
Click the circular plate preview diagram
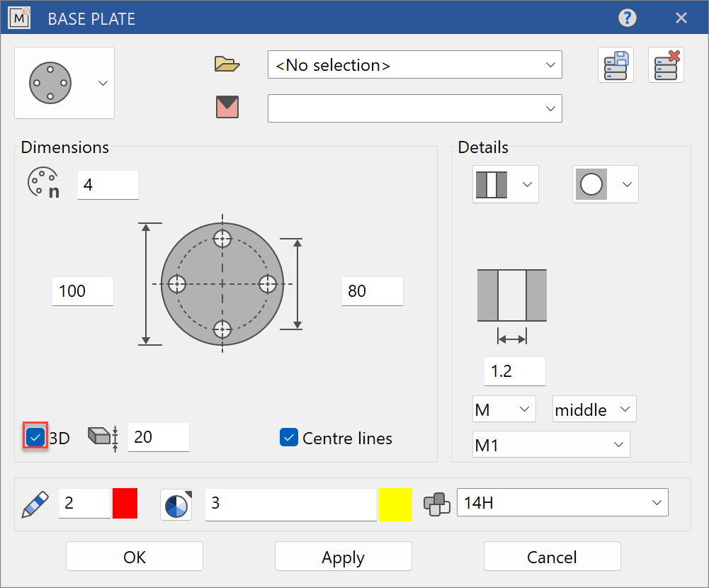tap(222, 284)
